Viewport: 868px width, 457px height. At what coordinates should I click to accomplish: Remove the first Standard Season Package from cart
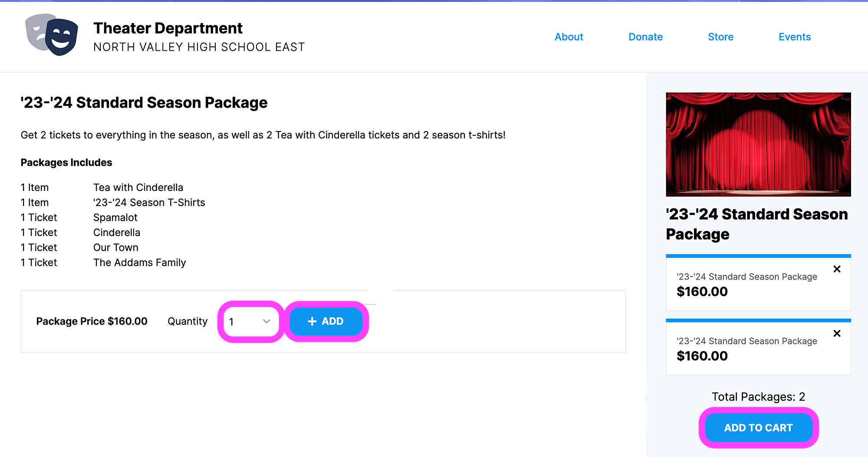click(x=837, y=269)
